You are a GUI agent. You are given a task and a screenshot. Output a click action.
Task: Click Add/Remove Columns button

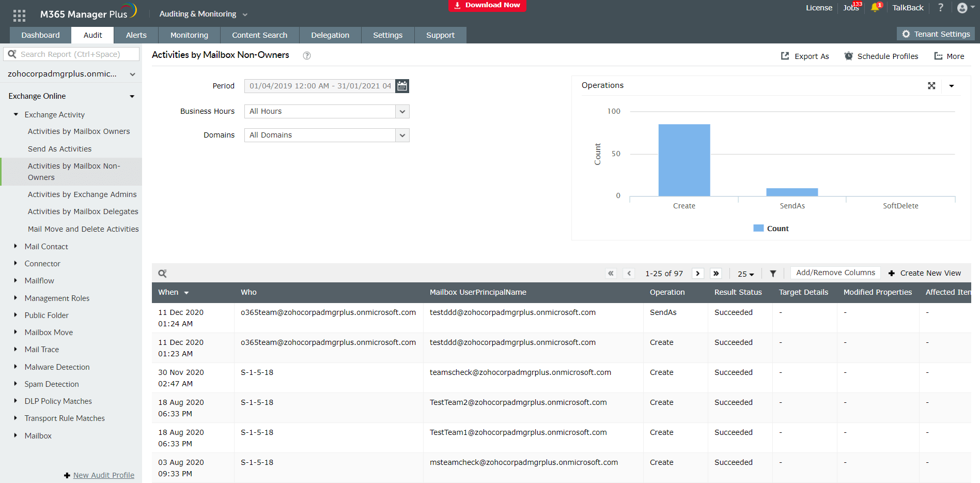click(835, 273)
